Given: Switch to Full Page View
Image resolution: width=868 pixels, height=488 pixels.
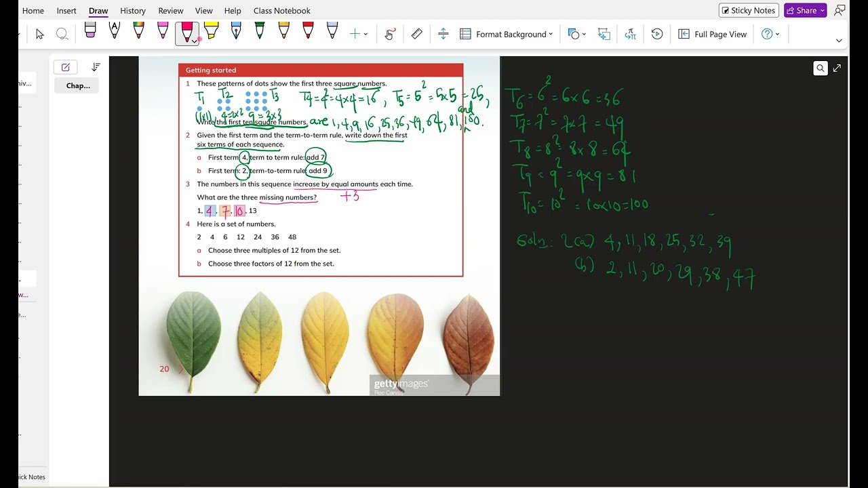Looking at the screenshot, I should pyautogui.click(x=713, y=34).
